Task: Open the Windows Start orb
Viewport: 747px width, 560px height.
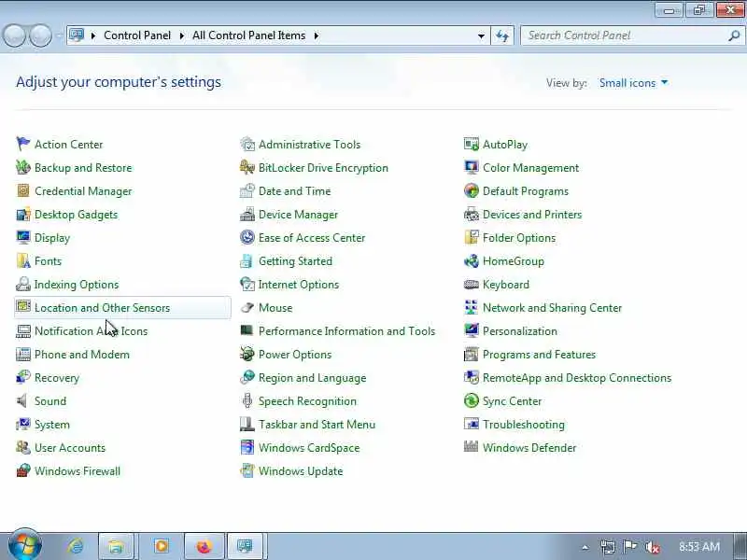Action: 25,546
